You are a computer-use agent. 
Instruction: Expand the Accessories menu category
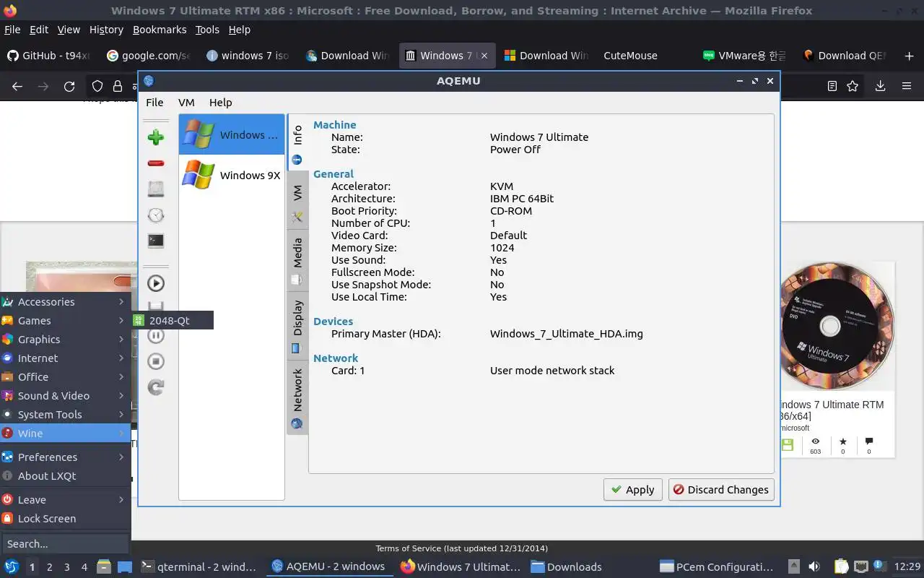pyautogui.click(x=65, y=302)
